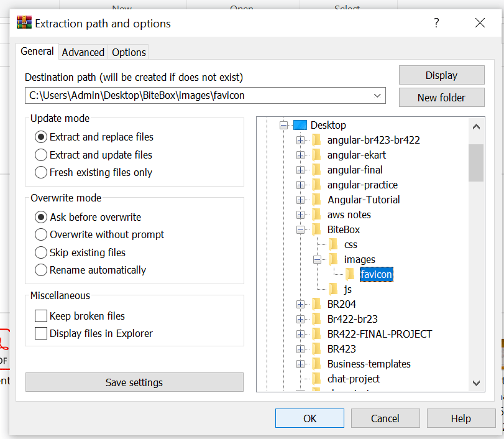Expand the angular-ekart folder node
This screenshot has width=504, height=439.
(301, 155)
